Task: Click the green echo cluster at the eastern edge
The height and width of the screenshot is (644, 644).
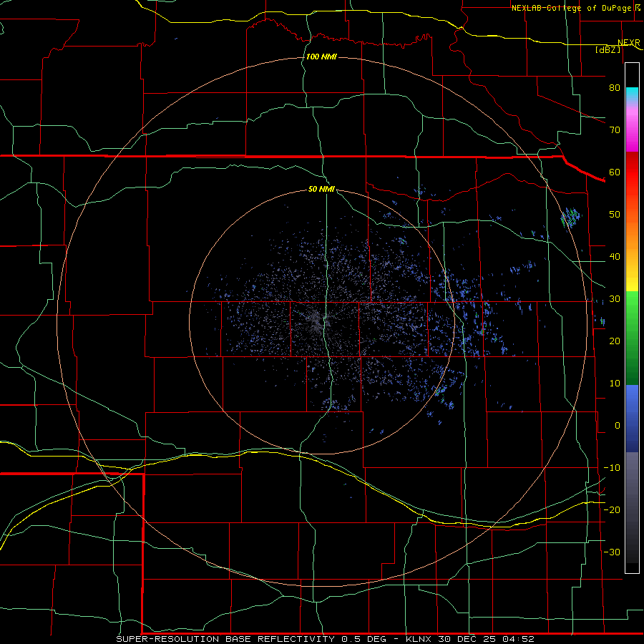Action: [571, 218]
